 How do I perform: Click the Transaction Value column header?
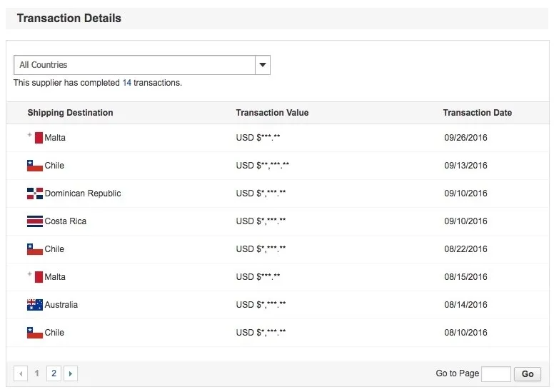272,113
